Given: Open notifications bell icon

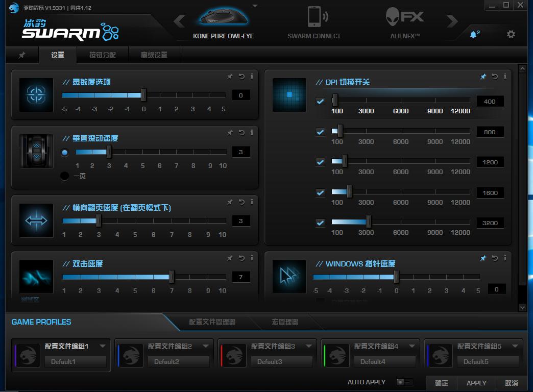Looking at the screenshot, I should (x=474, y=34).
